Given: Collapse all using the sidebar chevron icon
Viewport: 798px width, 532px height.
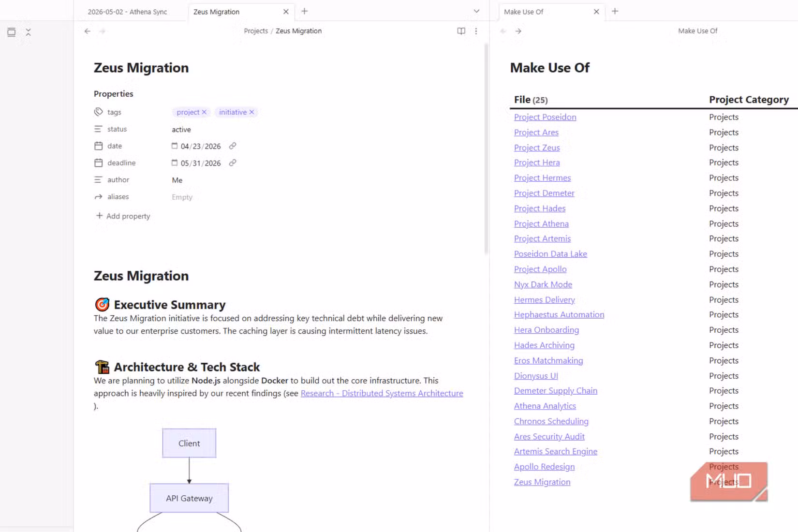Looking at the screenshot, I should pos(28,32).
